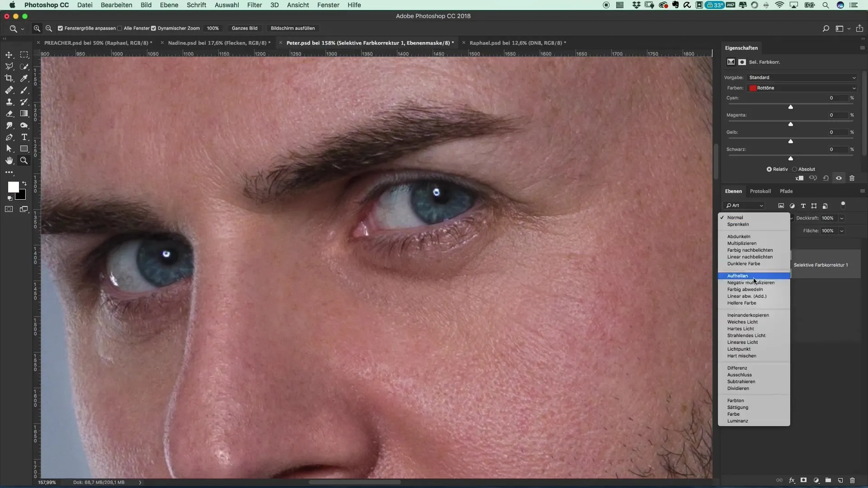Click Zoom In in the options bar

point(37,28)
